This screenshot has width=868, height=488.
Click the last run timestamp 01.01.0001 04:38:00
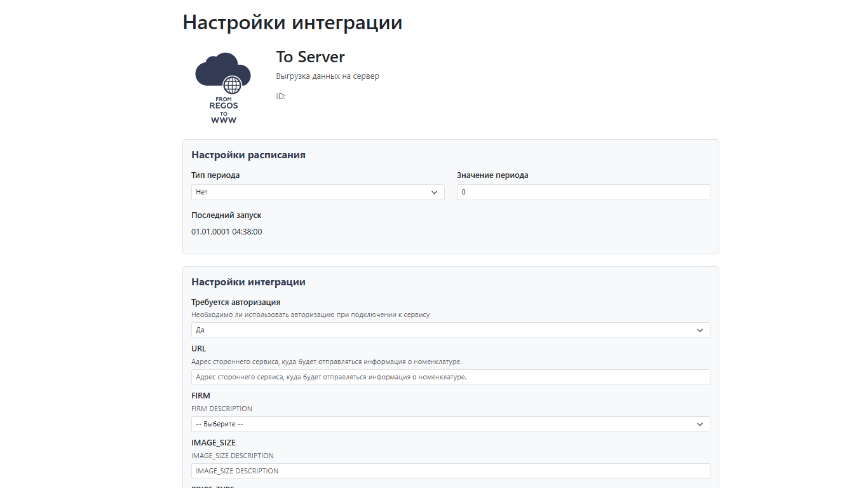point(227,232)
